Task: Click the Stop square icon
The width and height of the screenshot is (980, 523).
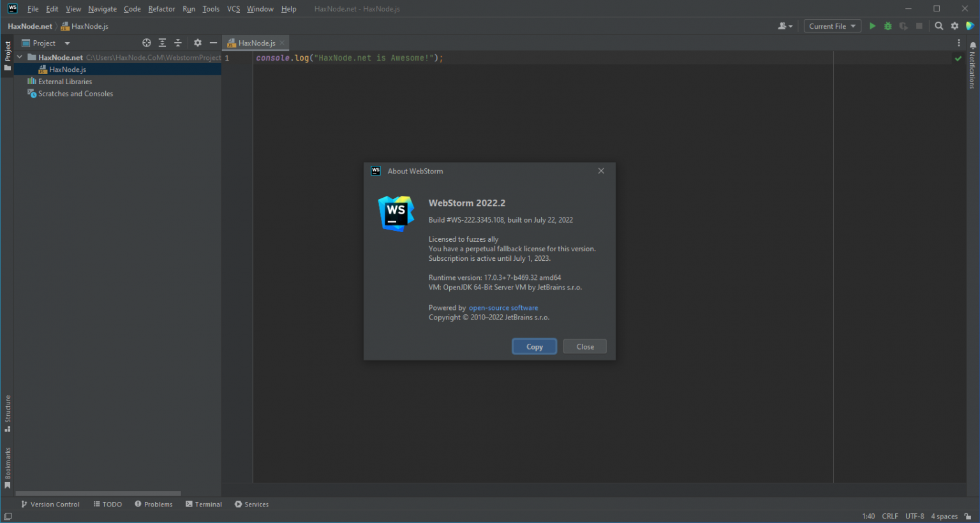Action: pos(919,26)
